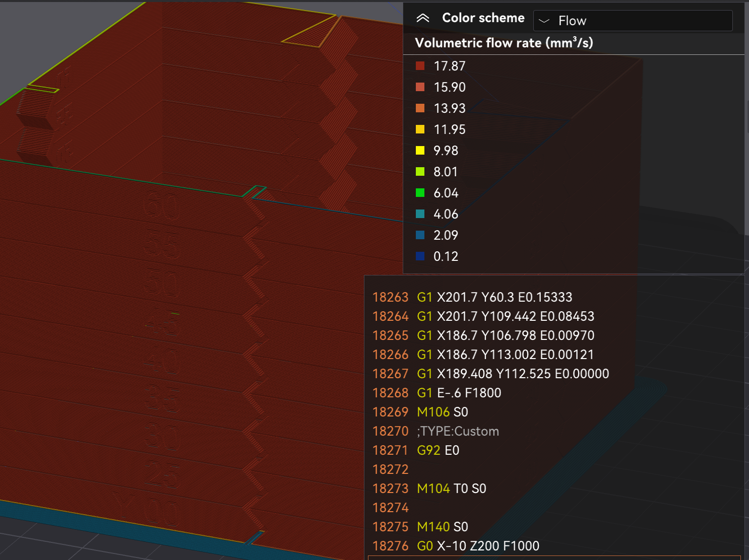Click the 11.95 amber swatch
This screenshot has width=749, height=560.
(420, 129)
